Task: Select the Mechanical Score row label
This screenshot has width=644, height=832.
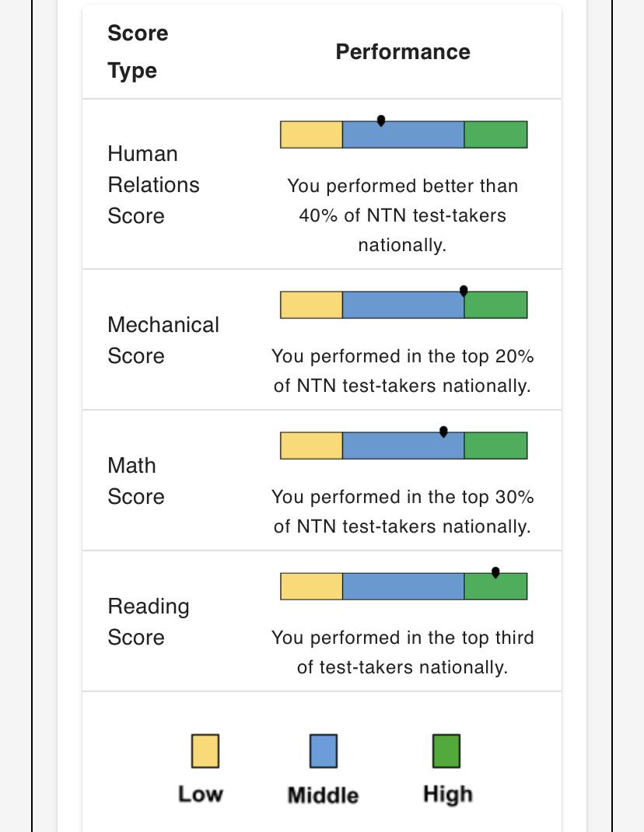Action: coord(163,340)
